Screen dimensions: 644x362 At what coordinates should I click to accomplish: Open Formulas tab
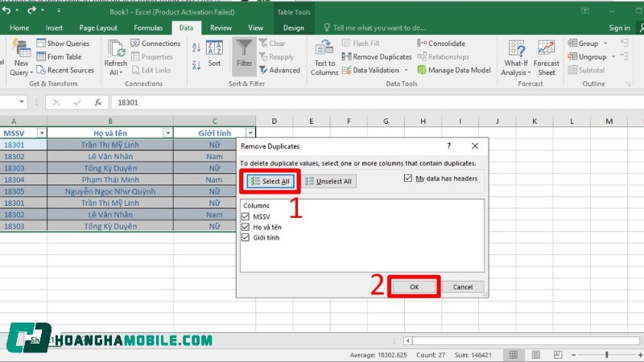coord(148,27)
